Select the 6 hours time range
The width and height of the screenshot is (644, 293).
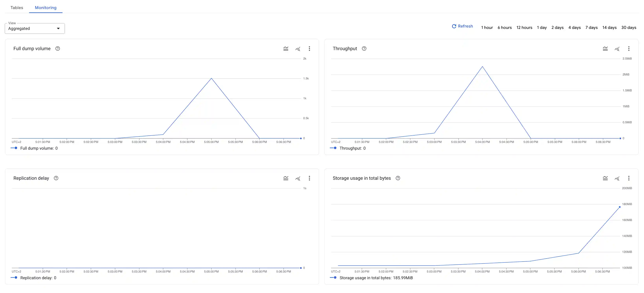[x=505, y=28]
